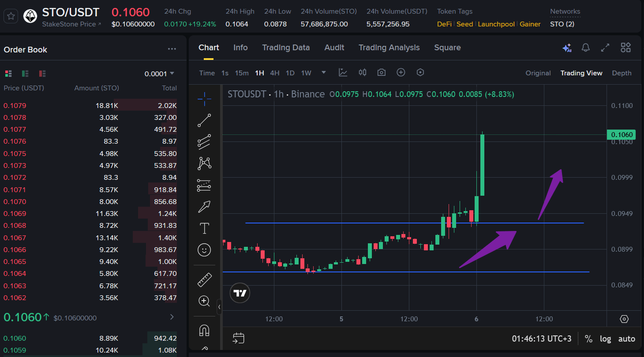
Task: Open multi-chart layout grid icon
Action: pos(625,48)
